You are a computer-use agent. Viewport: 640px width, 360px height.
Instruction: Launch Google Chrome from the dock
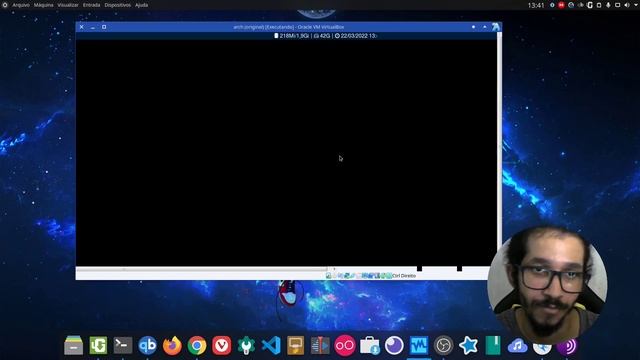pyautogui.click(x=197, y=345)
